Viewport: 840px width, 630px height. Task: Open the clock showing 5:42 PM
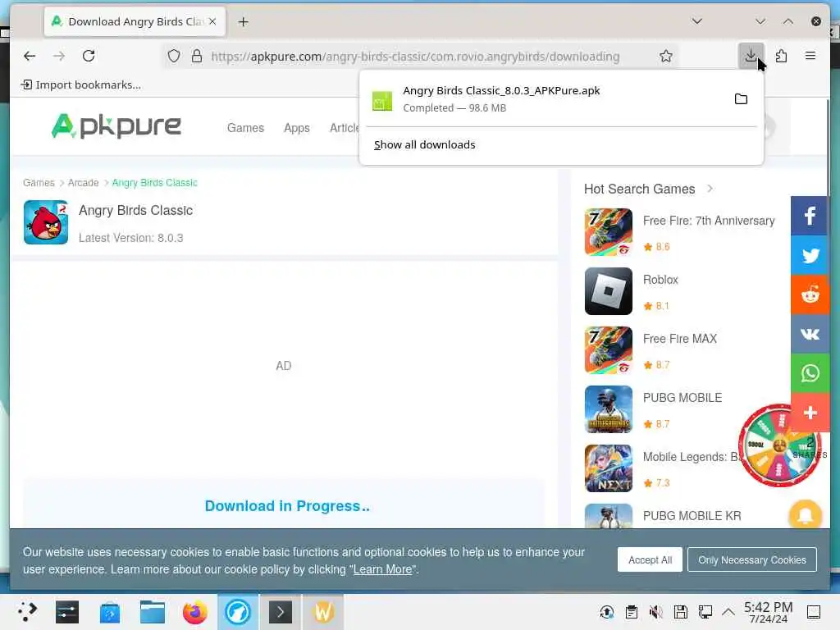coord(768,612)
